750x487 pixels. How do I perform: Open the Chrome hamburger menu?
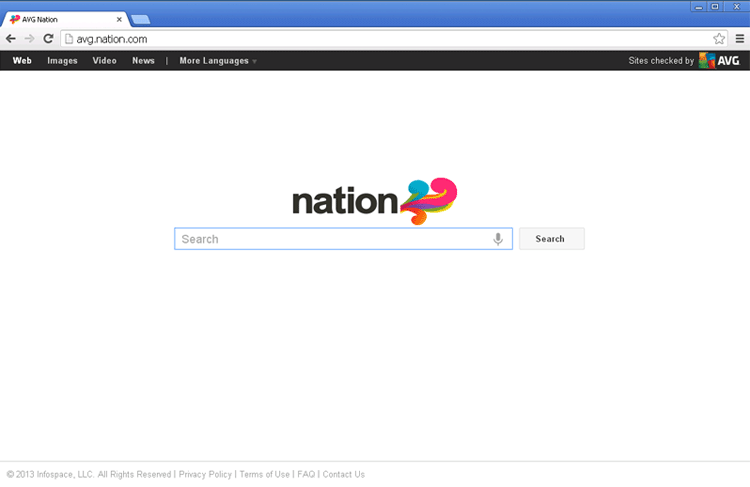pyautogui.click(x=739, y=39)
